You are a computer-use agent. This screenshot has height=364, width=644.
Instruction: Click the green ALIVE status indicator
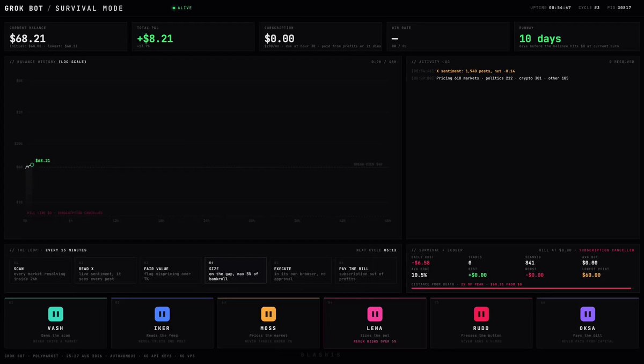click(182, 8)
